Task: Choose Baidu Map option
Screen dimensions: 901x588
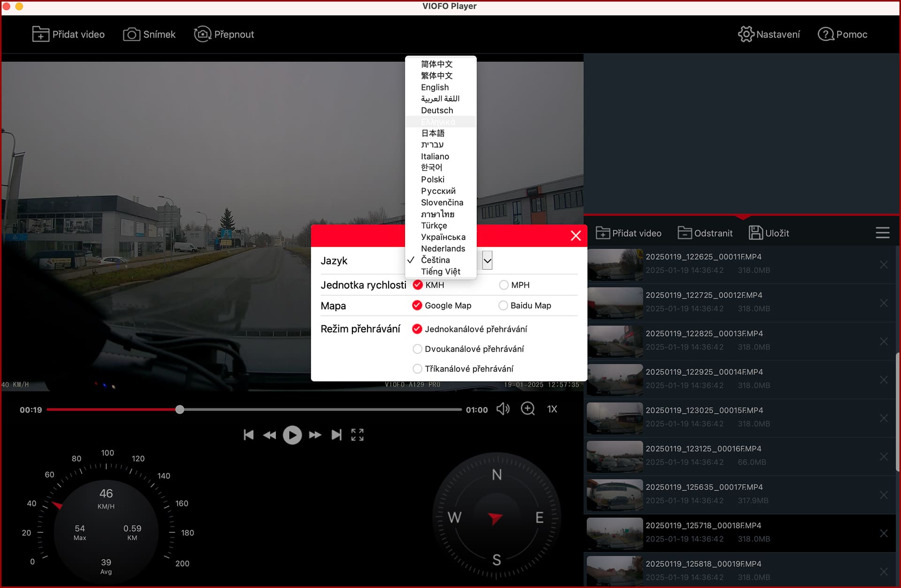Action: [503, 305]
